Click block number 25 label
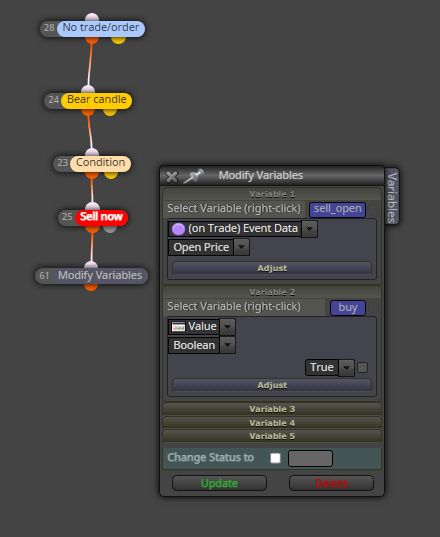The height and width of the screenshot is (537, 440). 67,216
